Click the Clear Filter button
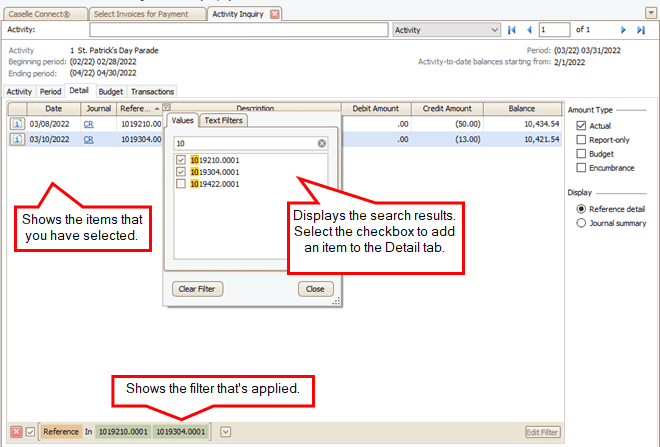Image resolution: width=660 pixels, height=447 pixels. click(198, 288)
